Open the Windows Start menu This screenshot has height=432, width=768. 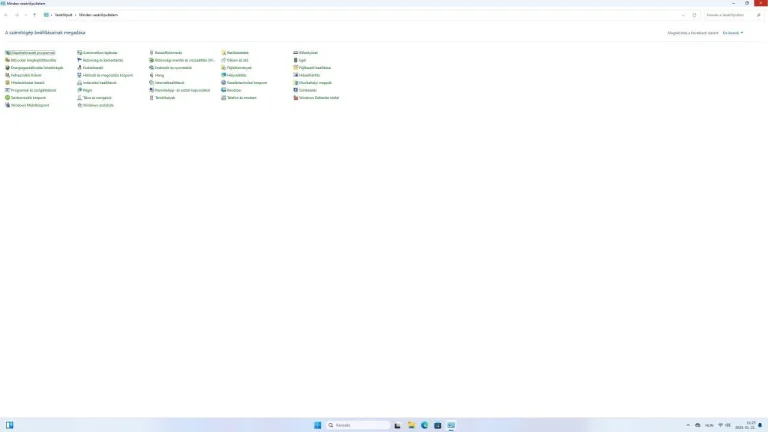[317, 425]
